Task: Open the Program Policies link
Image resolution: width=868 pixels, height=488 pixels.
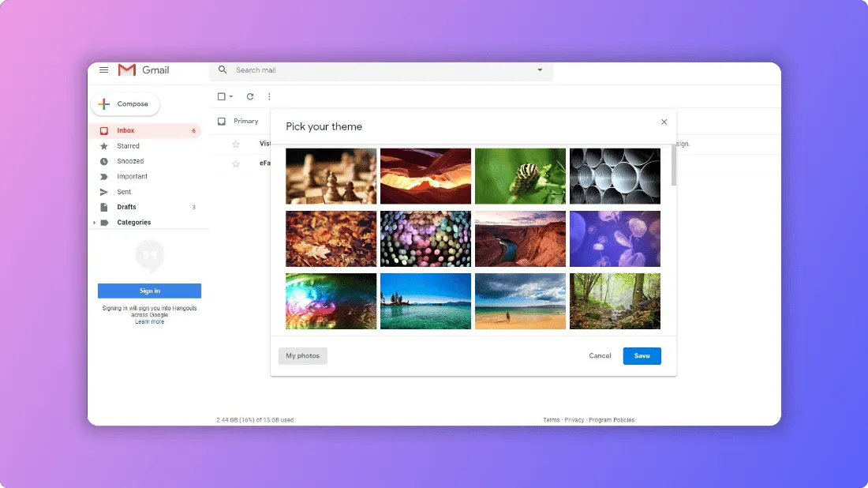Action: pos(612,420)
